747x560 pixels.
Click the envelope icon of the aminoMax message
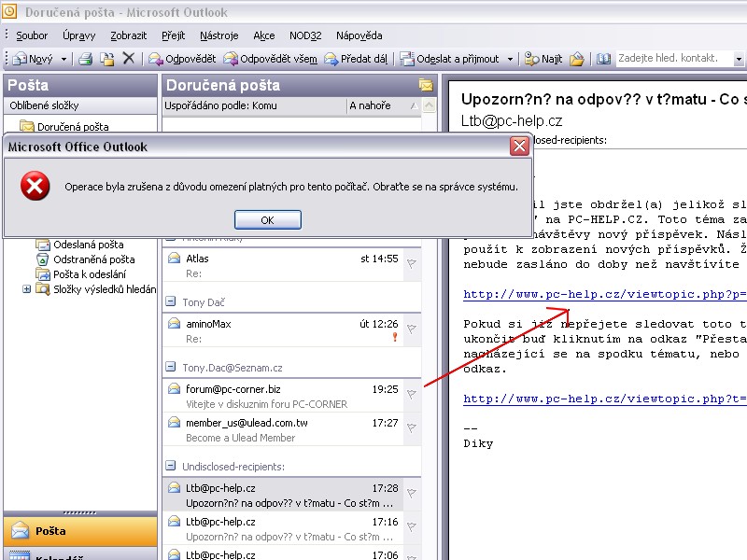click(x=174, y=323)
